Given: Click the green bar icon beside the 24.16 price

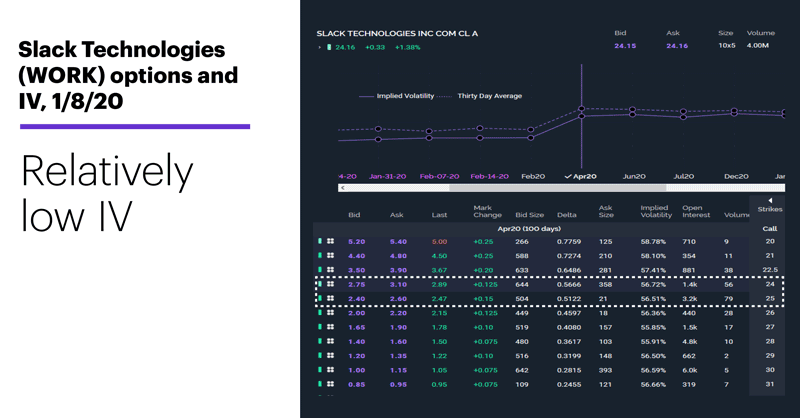Looking at the screenshot, I should click(329, 47).
